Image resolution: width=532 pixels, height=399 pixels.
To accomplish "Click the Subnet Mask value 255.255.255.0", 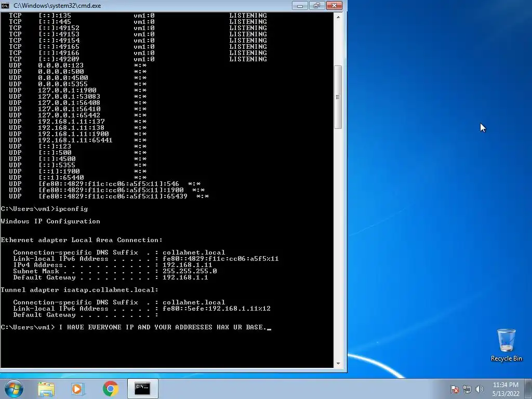I will (190, 271).
